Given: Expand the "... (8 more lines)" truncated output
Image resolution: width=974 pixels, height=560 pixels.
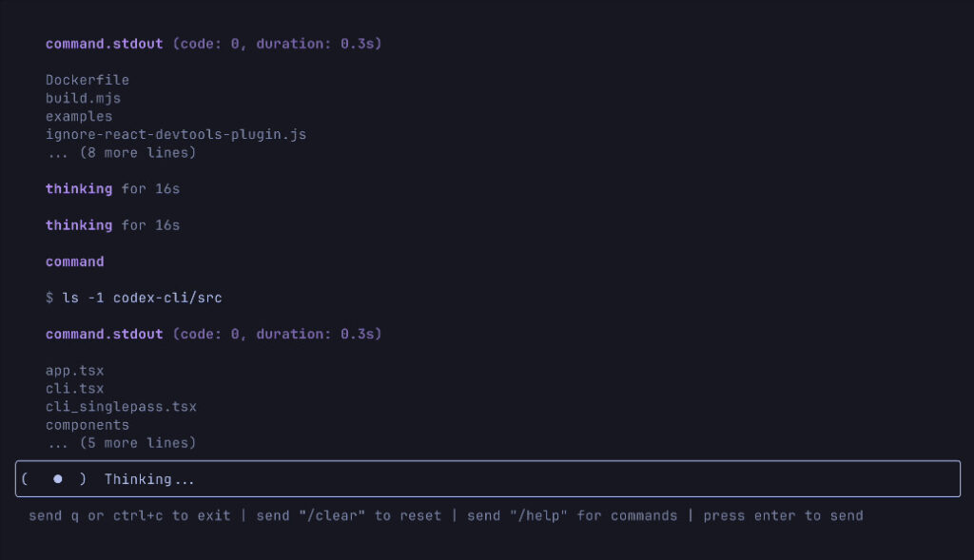Looking at the screenshot, I should tap(121, 152).
